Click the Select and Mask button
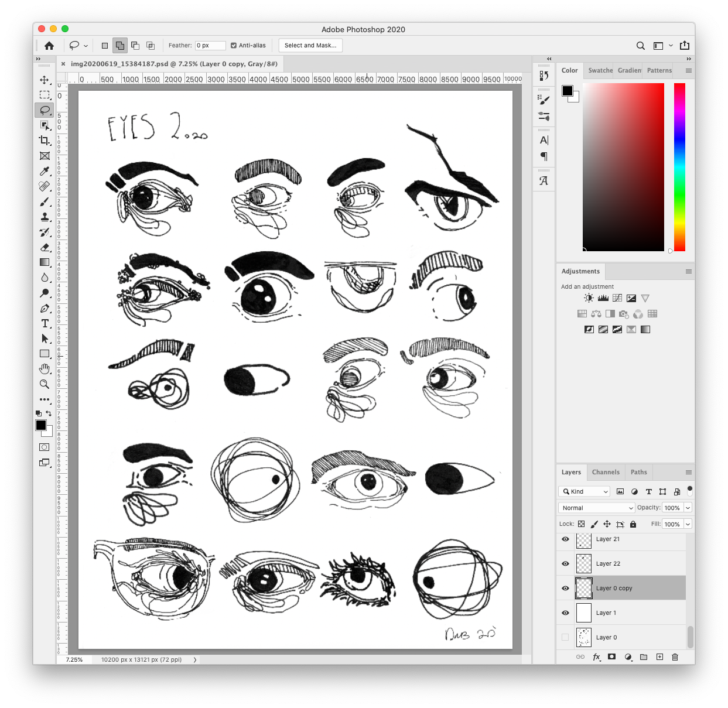Viewport: 728px width, 708px height. (310, 45)
